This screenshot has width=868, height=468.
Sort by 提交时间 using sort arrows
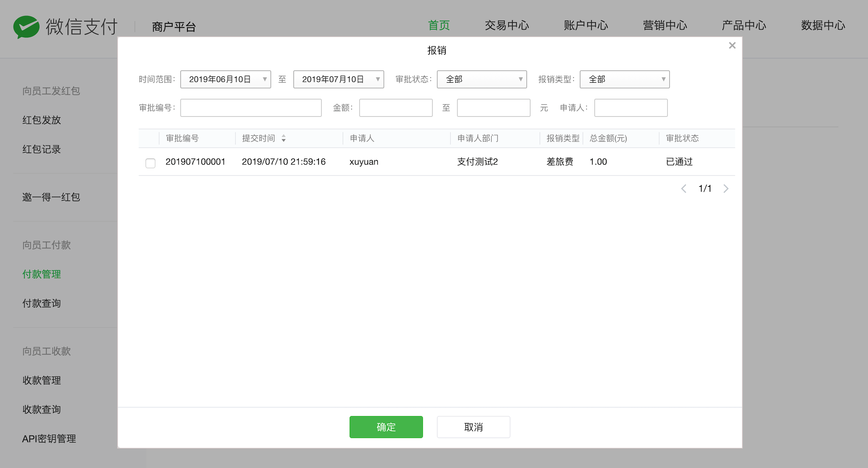coord(284,139)
